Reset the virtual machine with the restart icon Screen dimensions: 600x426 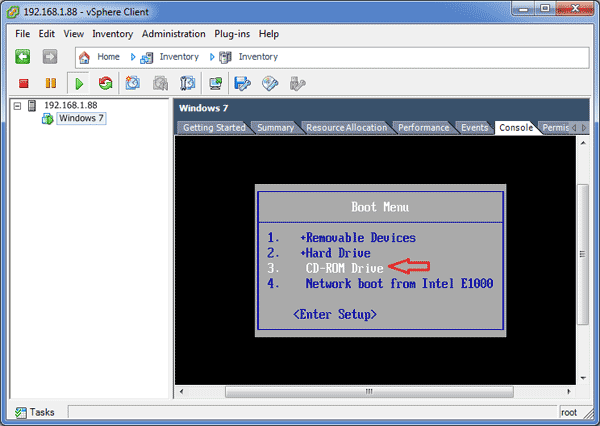[x=105, y=83]
